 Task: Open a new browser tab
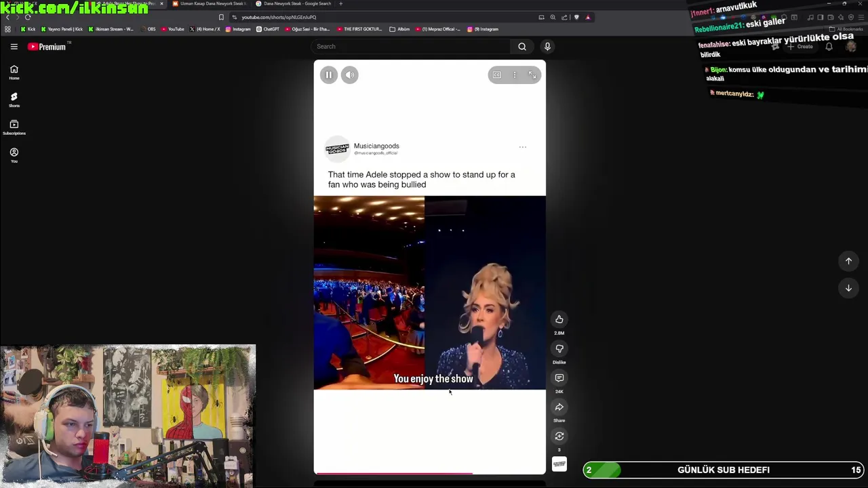(x=340, y=3)
